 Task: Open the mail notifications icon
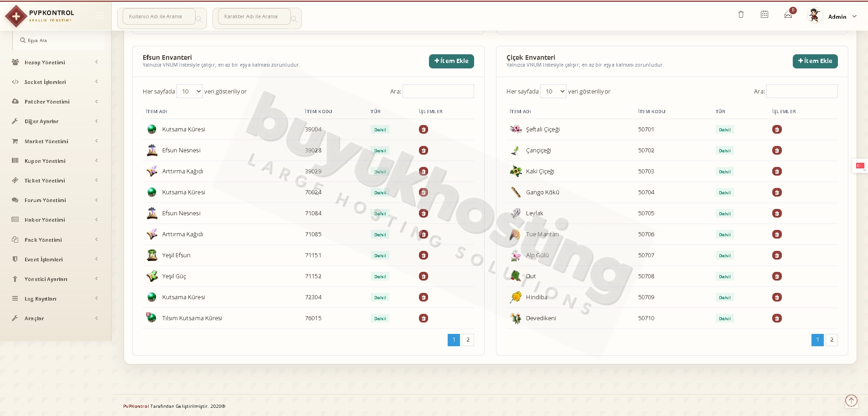click(788, 15)
